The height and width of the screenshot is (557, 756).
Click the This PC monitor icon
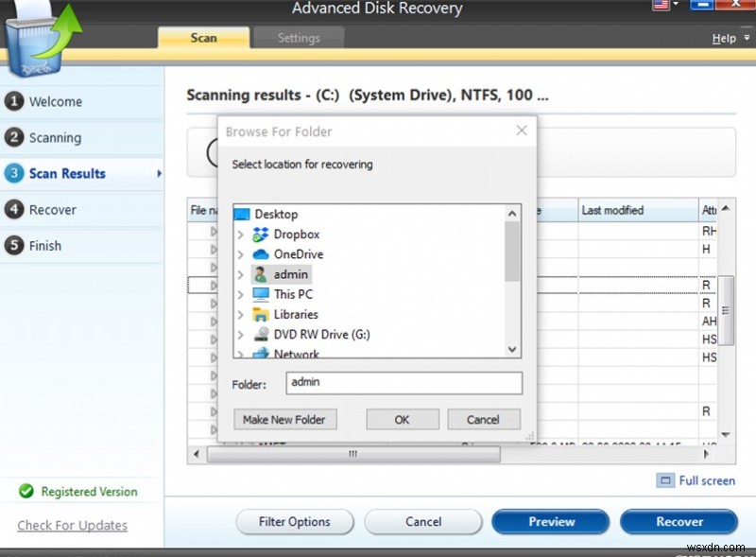(261, 294)
